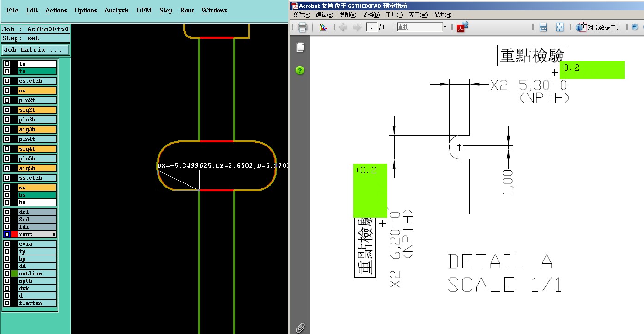Open the 文件(F) menu in Acrobat
The height and width of the screenshot is (334, 644).
pyautogui.click(x=301, y=15)
